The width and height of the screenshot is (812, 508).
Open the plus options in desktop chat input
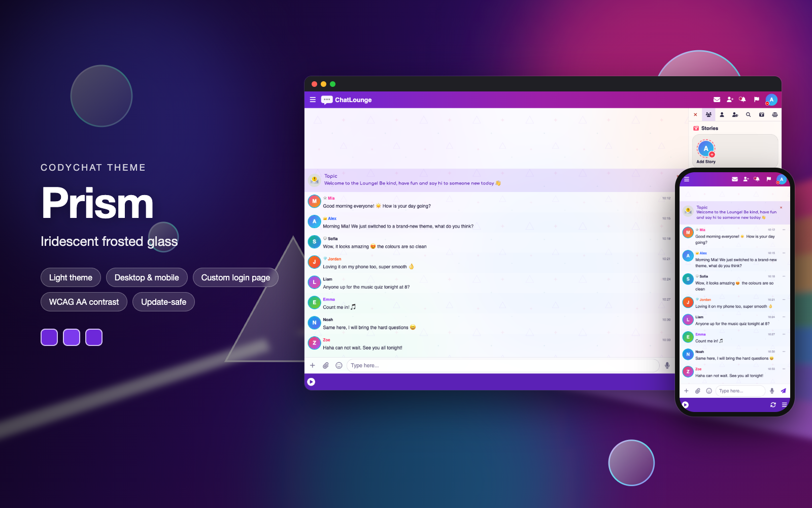313,365
